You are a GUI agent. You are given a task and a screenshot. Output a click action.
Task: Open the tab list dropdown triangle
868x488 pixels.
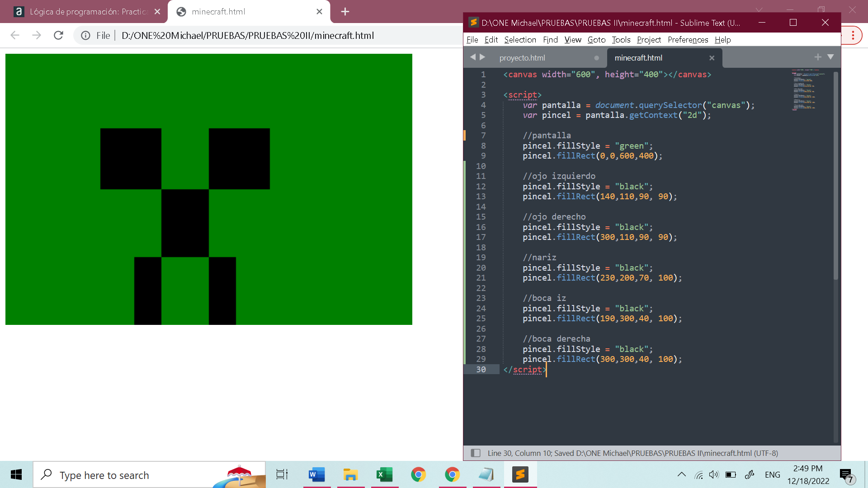[x=830, y=57]
